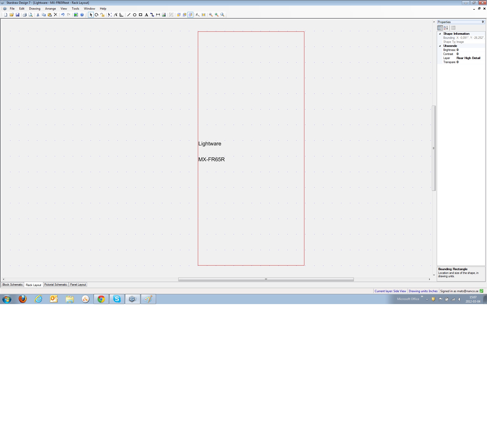
Task: Open the Layer value Rear High Detail
Action: coord(468,58)
